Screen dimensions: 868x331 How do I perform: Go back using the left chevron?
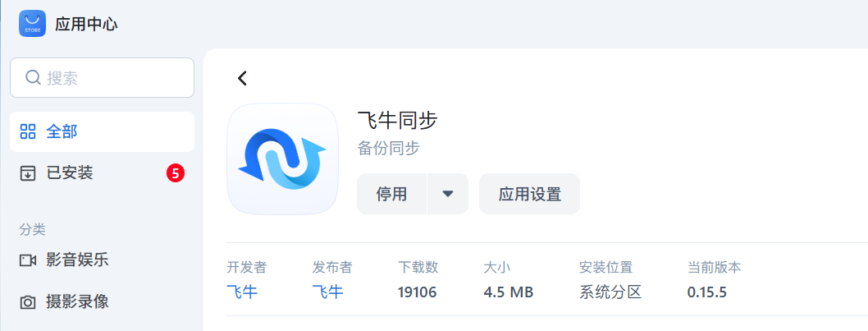point(242,78)
